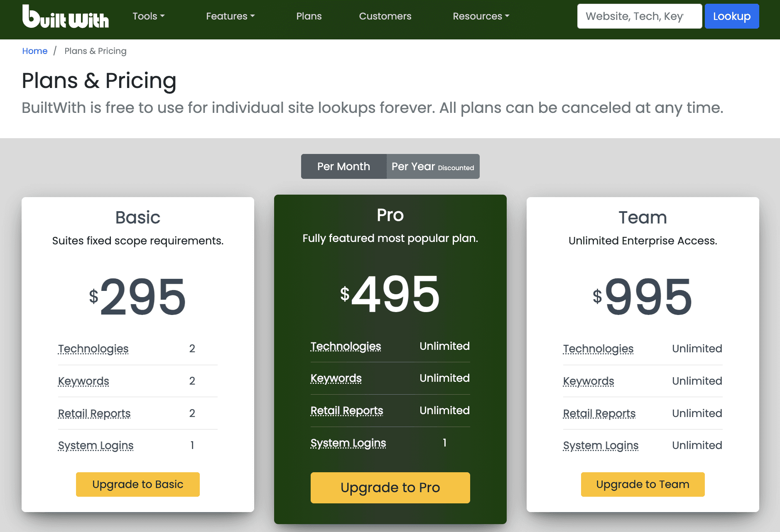780x532 pixels.
Task: Click the $495 Pro plan price
Action: click(x=390, y=294)
